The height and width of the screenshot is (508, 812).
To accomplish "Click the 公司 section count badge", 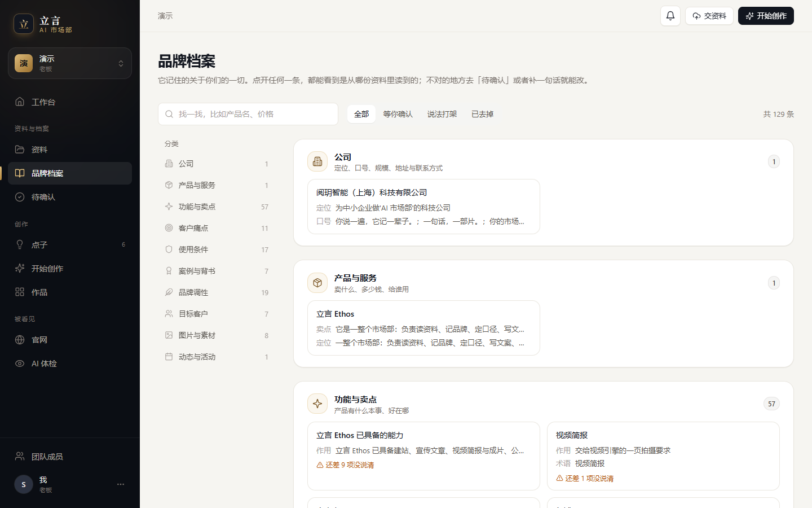I will (774, 161).
